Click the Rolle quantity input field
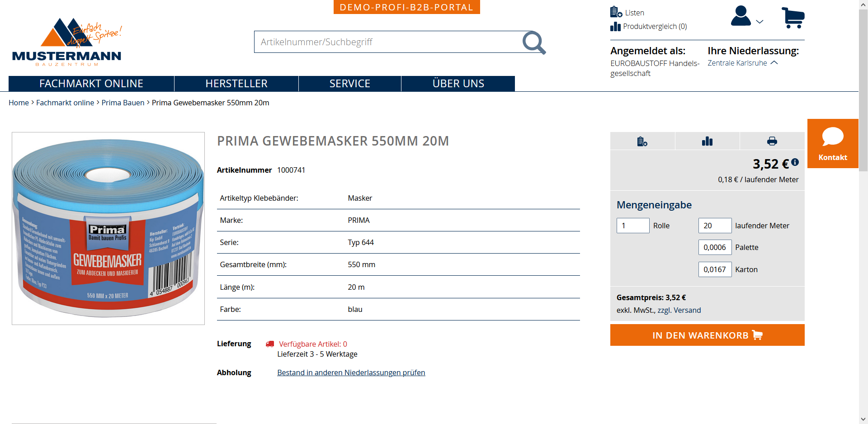 (632, 226)
